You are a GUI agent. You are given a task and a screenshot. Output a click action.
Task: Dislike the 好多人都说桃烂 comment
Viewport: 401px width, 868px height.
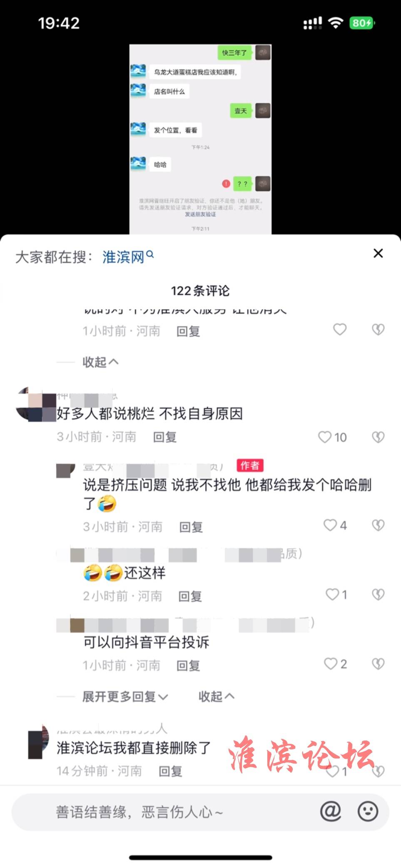pos(378,437)
